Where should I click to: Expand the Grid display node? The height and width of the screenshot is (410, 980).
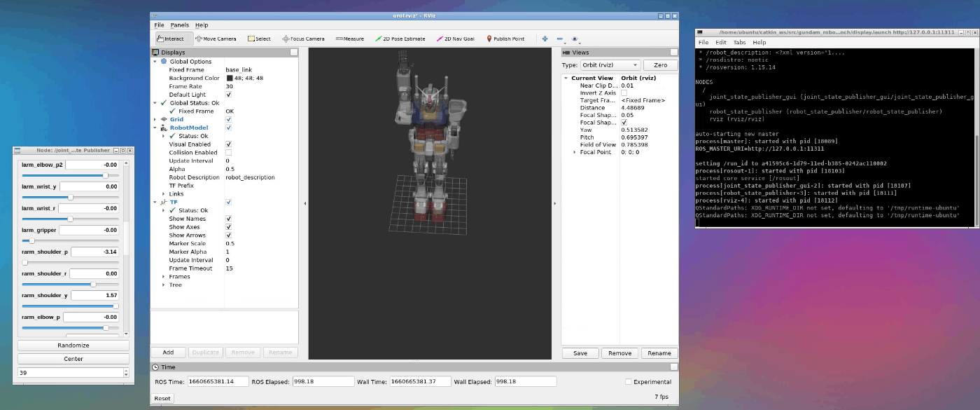(155, 119)
